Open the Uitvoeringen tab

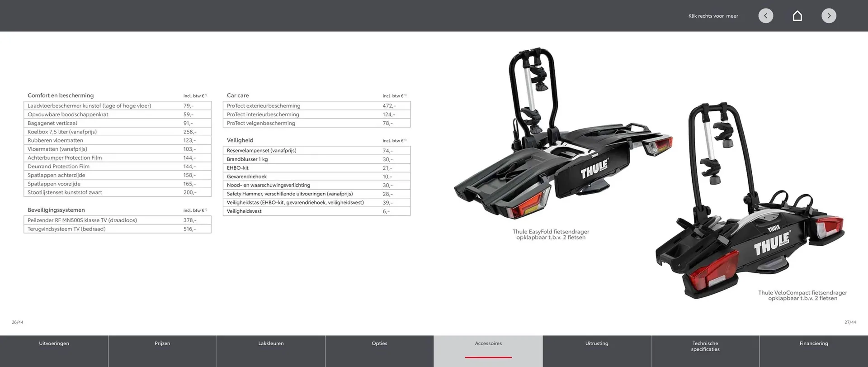tap(54, 343)
